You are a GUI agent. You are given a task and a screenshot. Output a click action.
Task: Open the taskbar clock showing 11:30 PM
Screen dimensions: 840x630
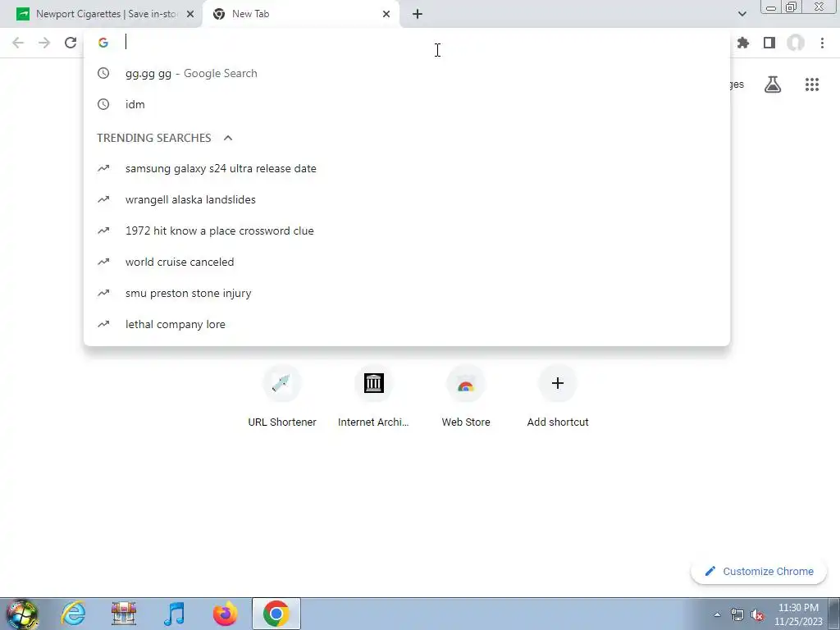(x=798, y=614)
